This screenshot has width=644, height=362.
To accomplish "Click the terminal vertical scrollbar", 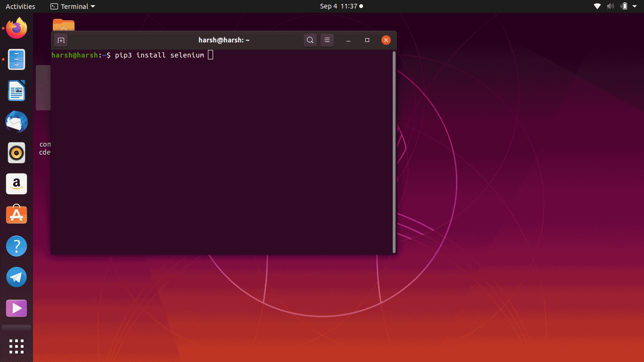I will click(x=394, y=151).
